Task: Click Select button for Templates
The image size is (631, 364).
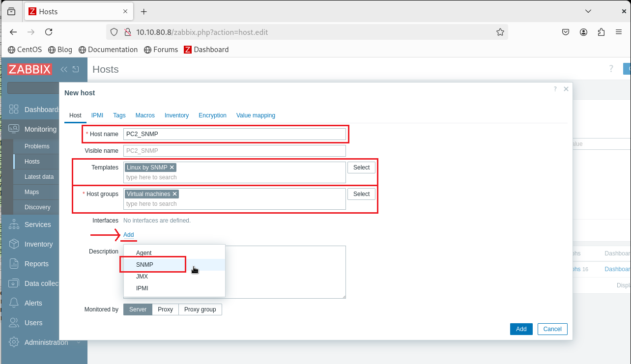Action: (x=361, y=168)
